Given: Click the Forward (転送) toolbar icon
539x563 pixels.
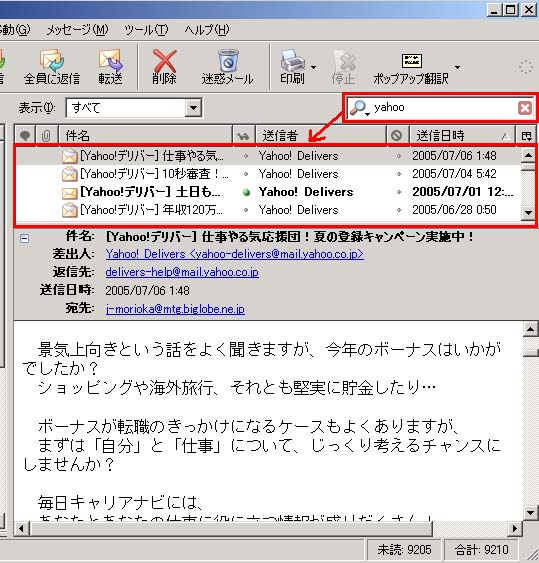Looking at the screenshot, I should (x=111, y=67).
